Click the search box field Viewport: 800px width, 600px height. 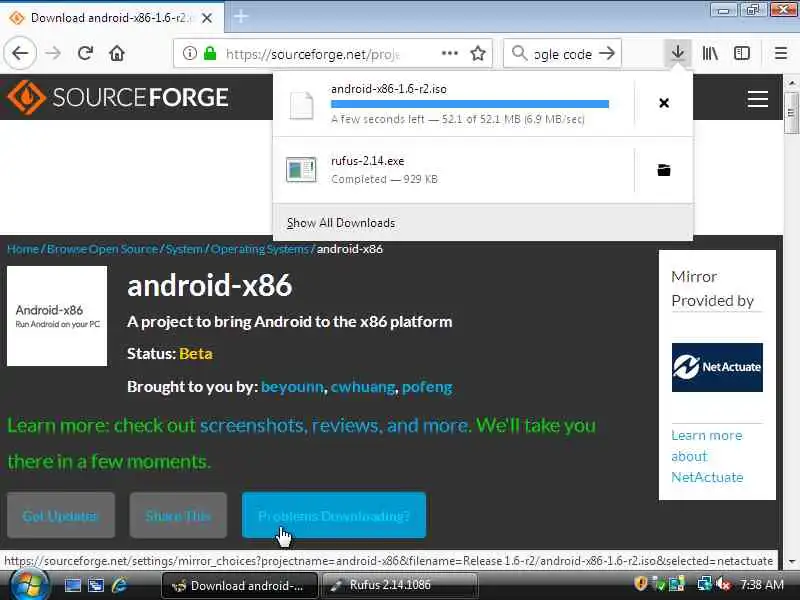point(562,53)
